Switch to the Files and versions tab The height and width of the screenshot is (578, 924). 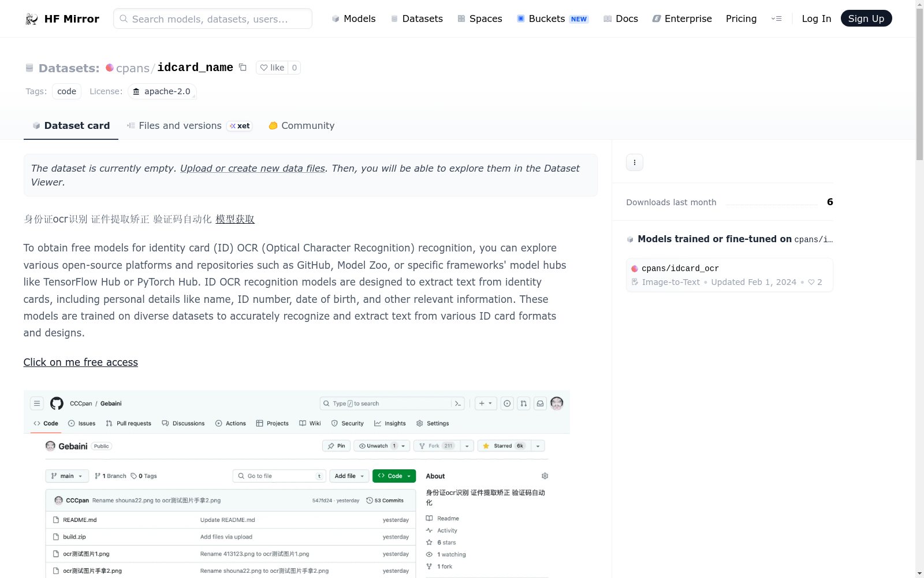189,125
